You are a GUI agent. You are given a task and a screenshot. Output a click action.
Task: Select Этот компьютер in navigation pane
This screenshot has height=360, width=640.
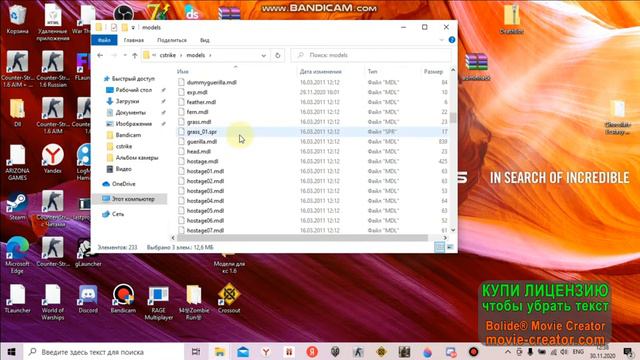click(133, 199)
